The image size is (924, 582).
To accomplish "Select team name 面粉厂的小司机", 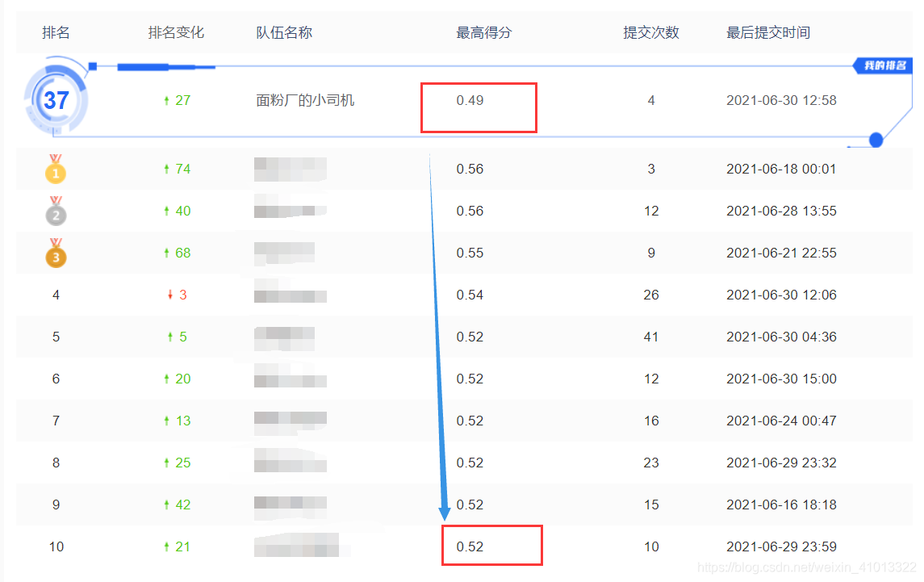I will (x=305, y=100).
